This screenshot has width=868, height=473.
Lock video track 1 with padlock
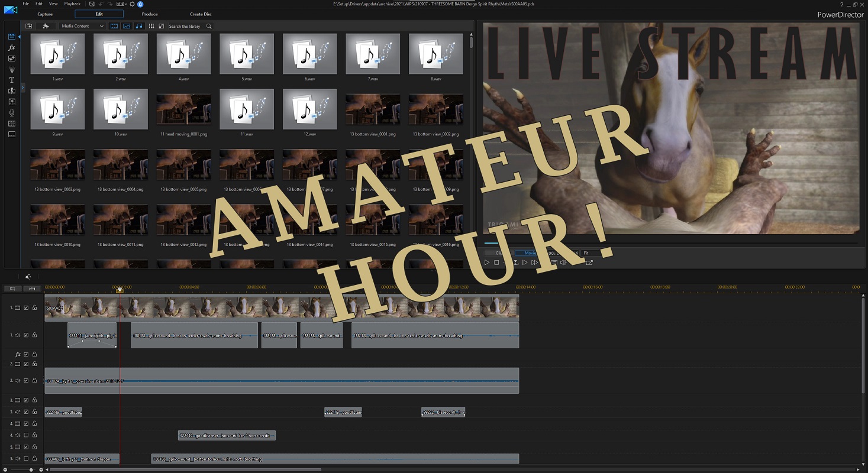click(x=34, y=308)
